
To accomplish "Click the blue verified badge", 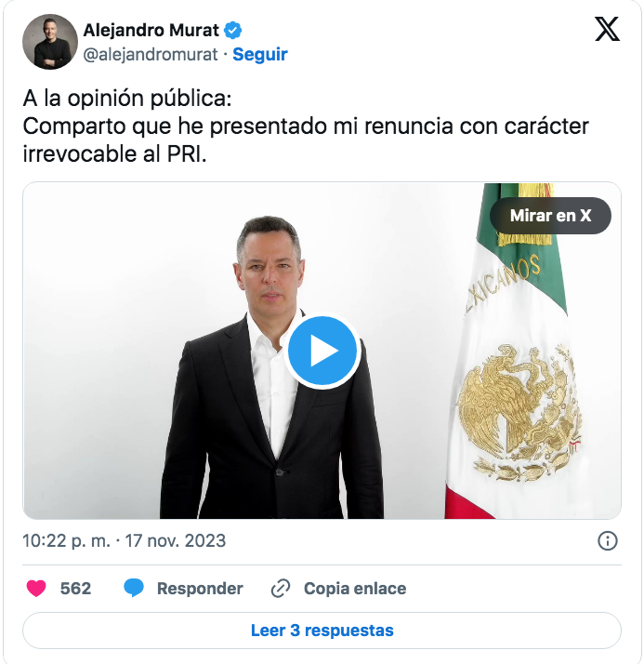I will pos(232,31).
